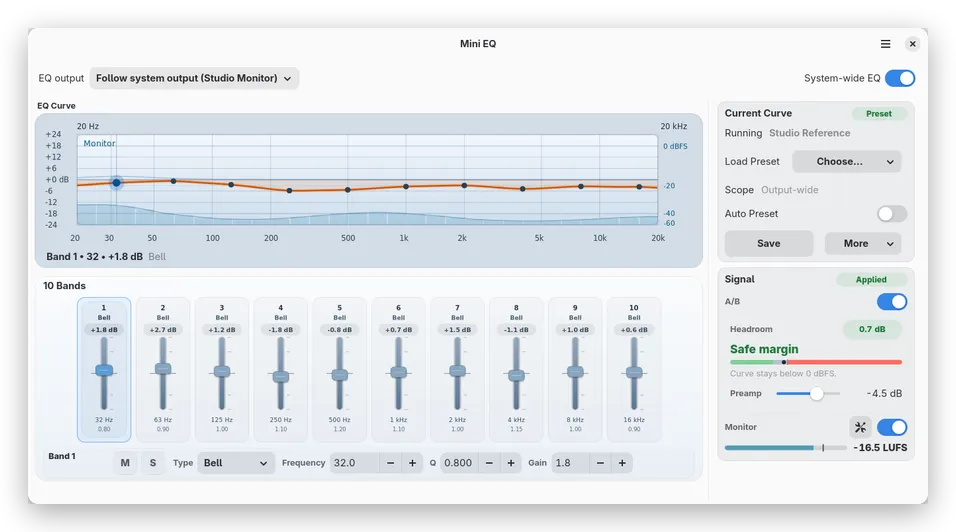Screen dimensions: 956x532
Task: Select band 9 card at 8 kHz
Action: [x=575, y=369]
